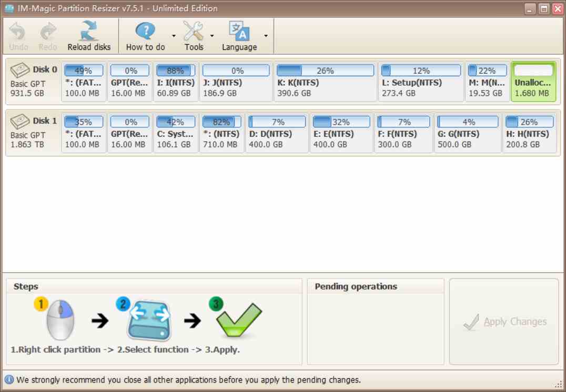This screenshot has height=392, width=566.
Task: Maximize the Partition Resizer window
Action: tap(544, 8)
